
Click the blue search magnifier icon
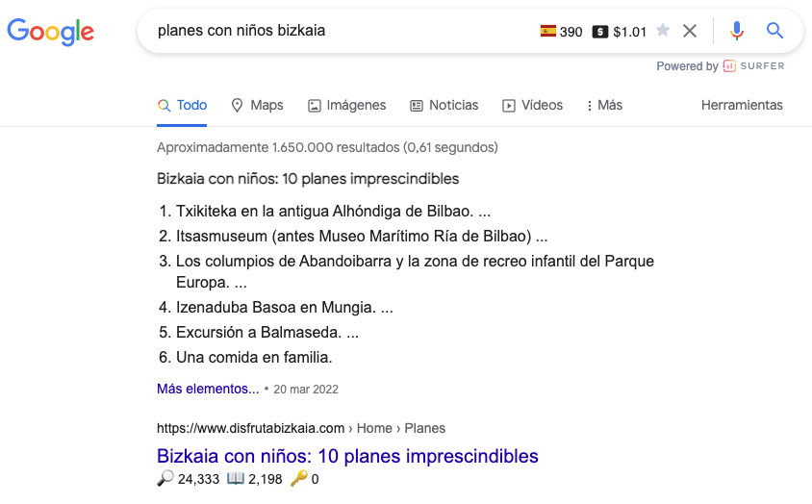774,31
